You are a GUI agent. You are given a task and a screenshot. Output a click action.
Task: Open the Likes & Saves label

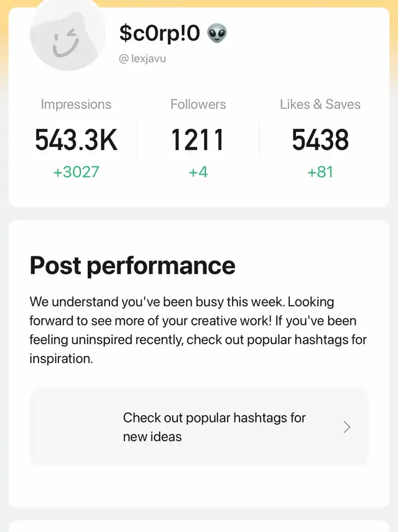click(x=320, y=105)
